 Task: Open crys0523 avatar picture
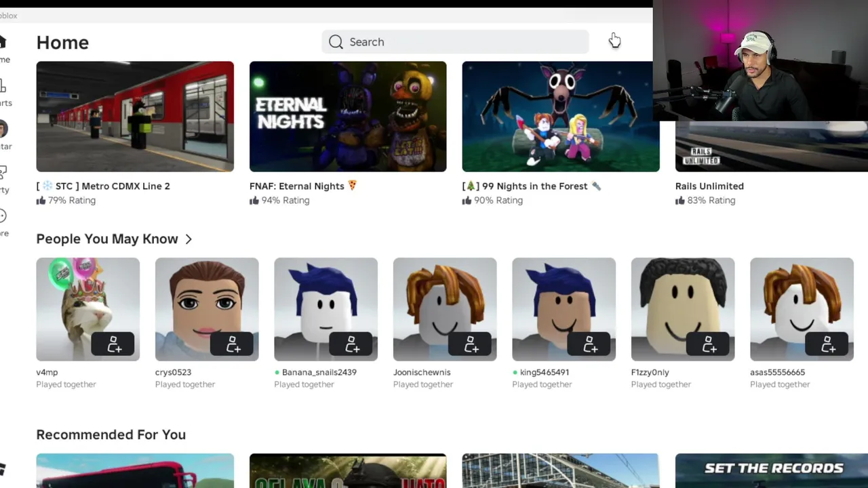point(207,309)
